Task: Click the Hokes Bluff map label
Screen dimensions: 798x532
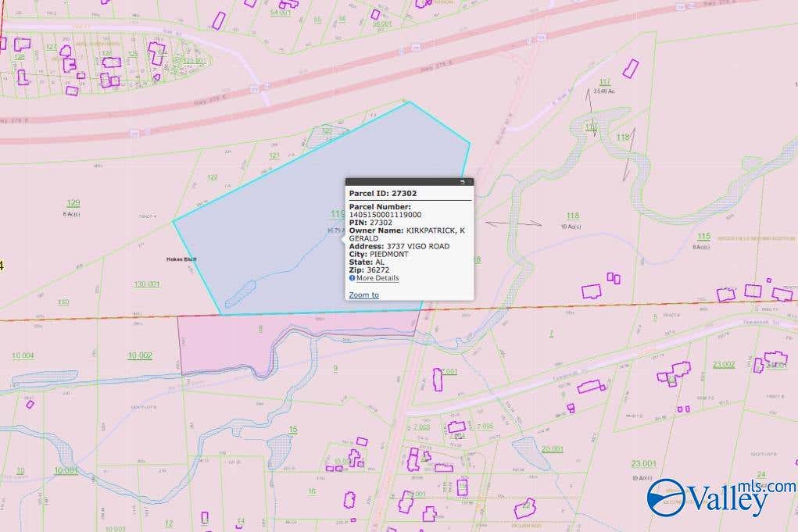Action: (x=181, y=259)
